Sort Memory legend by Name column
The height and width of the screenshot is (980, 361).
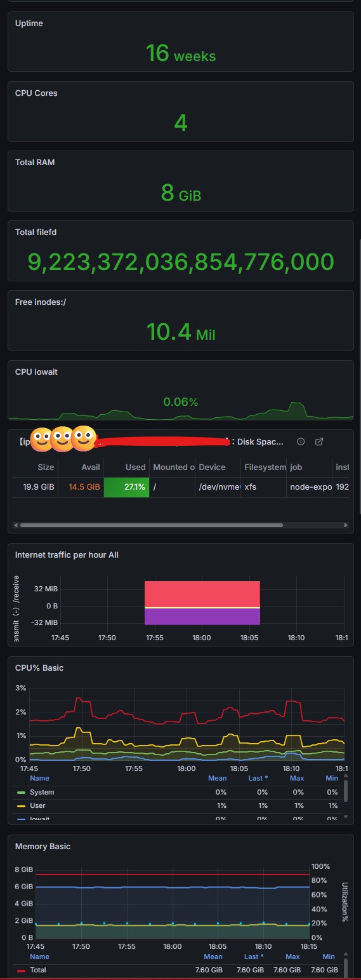39,957
